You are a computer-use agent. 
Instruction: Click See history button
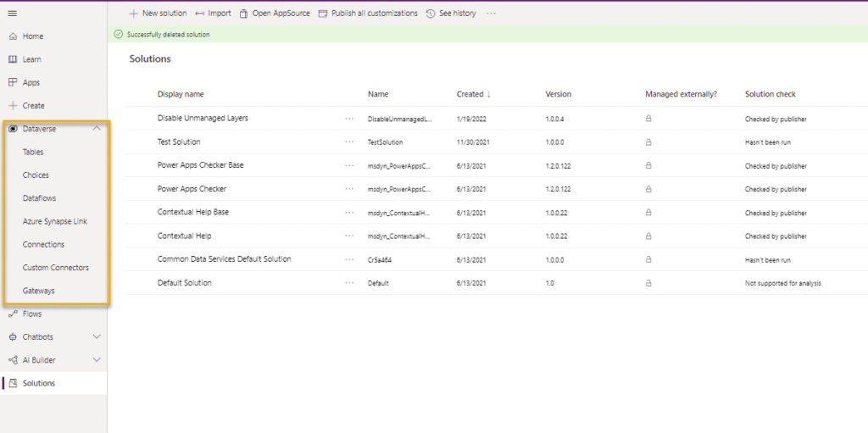451,14
